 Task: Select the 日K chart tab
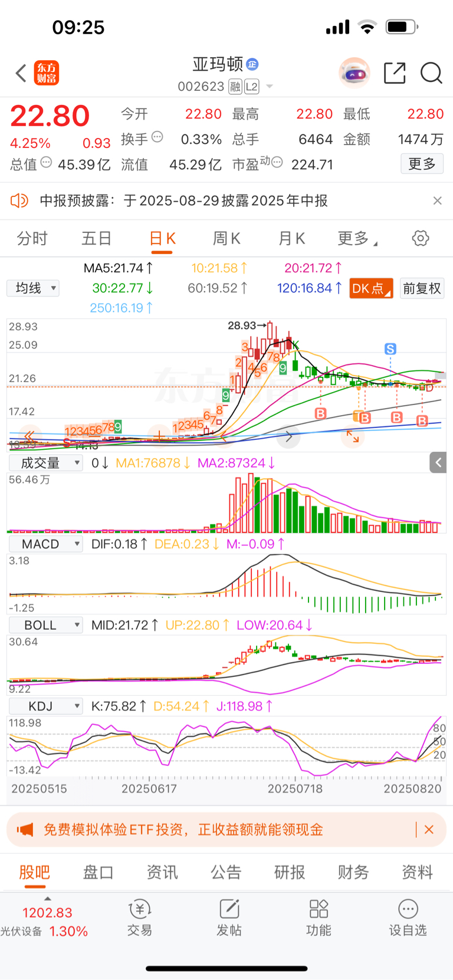(162, 238)
